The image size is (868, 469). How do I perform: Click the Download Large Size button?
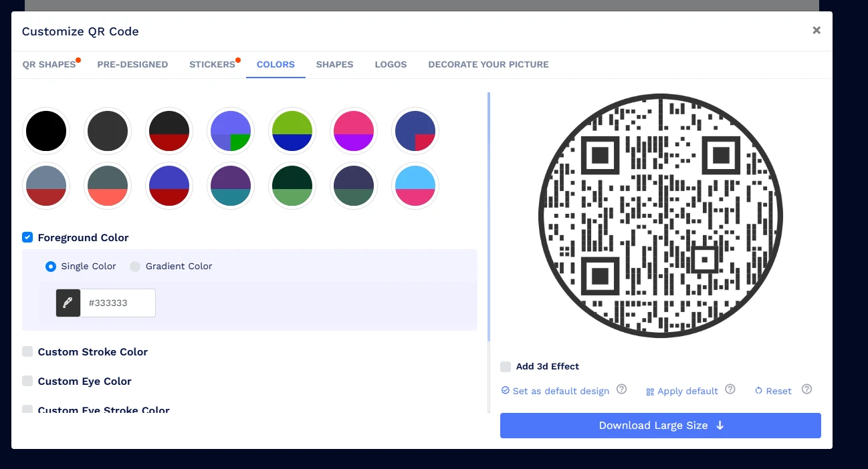(660, 426)
